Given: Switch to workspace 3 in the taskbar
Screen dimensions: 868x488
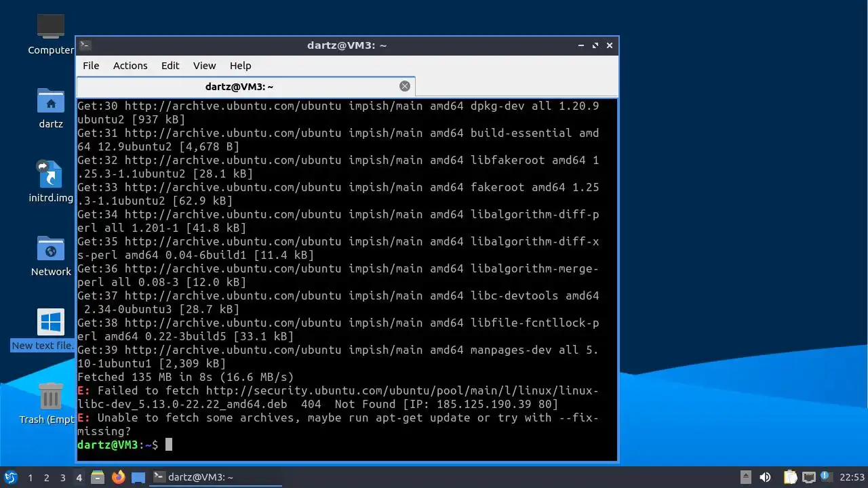Looking at the screenshot, I should pyautogui.click(x=62, y=477).
